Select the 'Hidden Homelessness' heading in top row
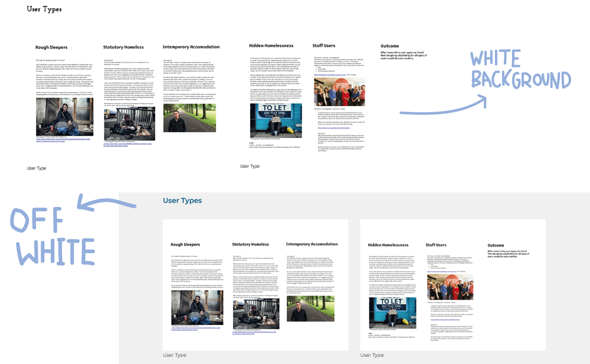 coord(271,45)
